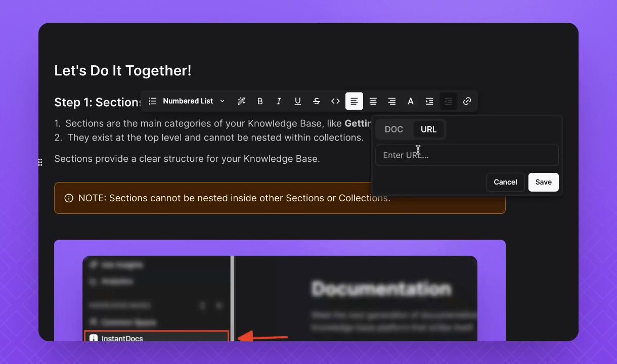Increase indent of the list
Viewport: 617px width, 364px height.
[429, 101]
